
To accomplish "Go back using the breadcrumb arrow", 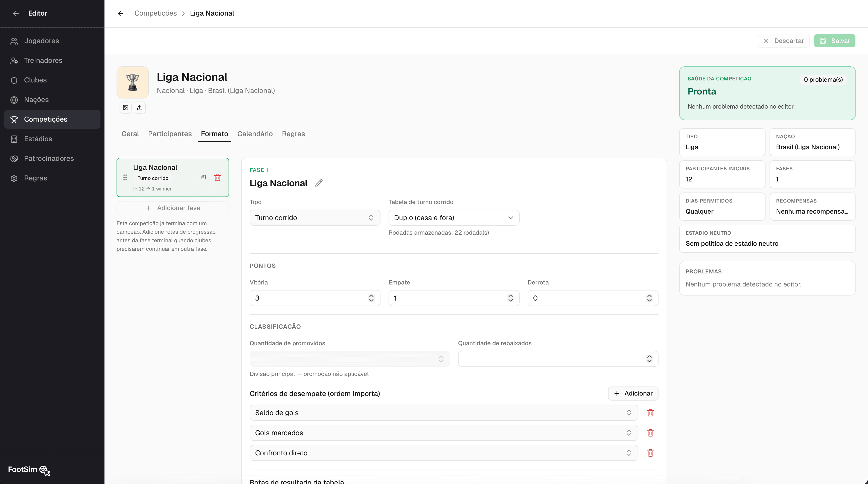I will [x=120, y=14].
